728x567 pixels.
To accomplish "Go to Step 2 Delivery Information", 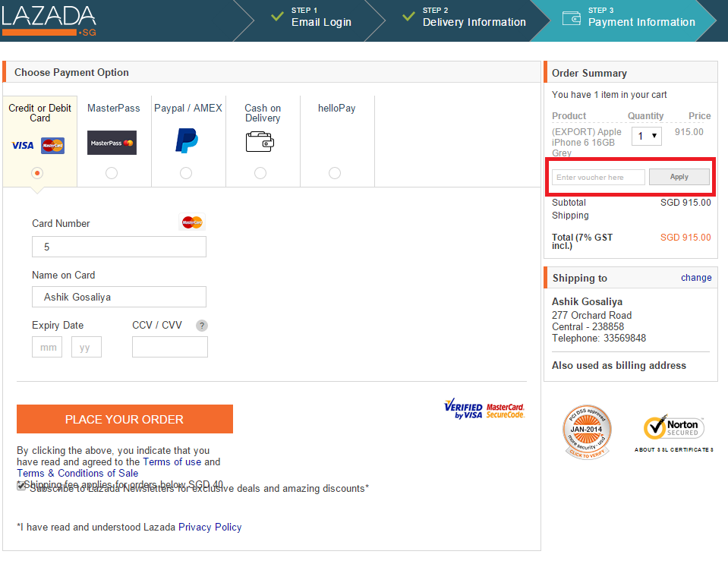I will [x=474, y=17].
